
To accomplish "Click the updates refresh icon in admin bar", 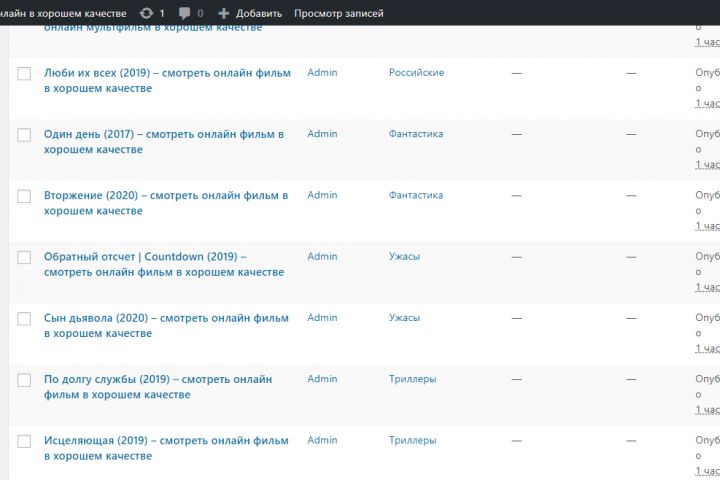I will 147,13.
